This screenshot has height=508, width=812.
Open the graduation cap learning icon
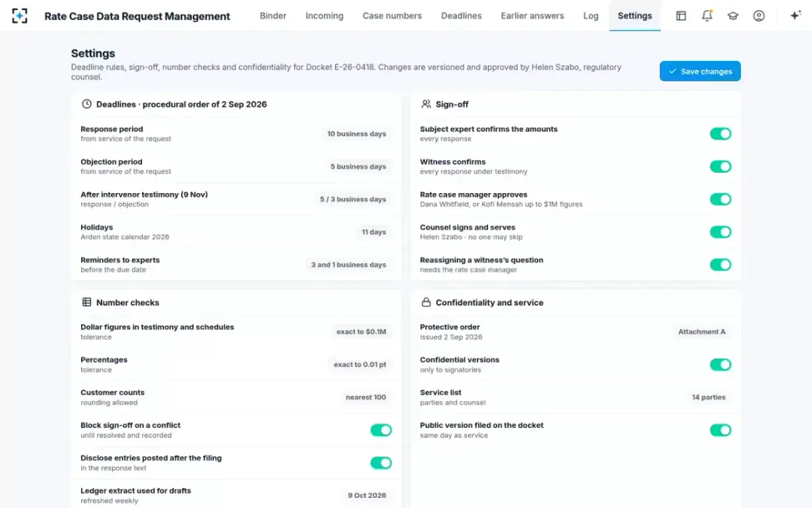[733, 16]
